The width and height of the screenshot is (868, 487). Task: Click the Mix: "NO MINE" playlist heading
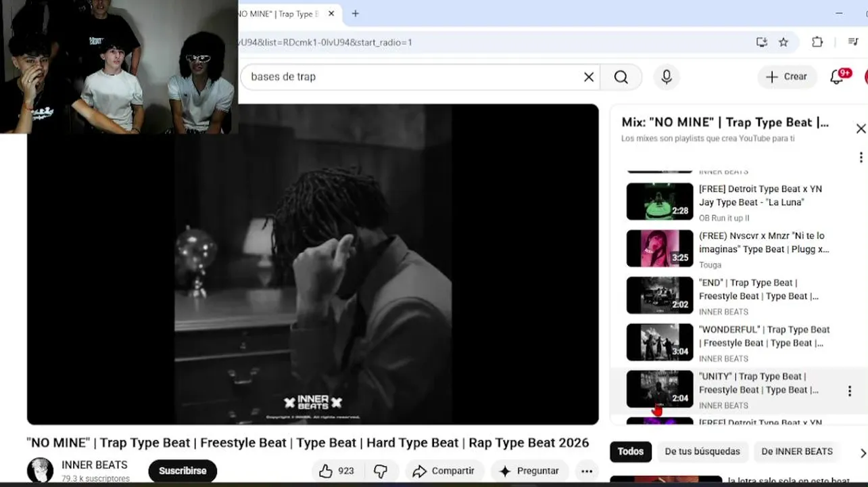(725, 122)
